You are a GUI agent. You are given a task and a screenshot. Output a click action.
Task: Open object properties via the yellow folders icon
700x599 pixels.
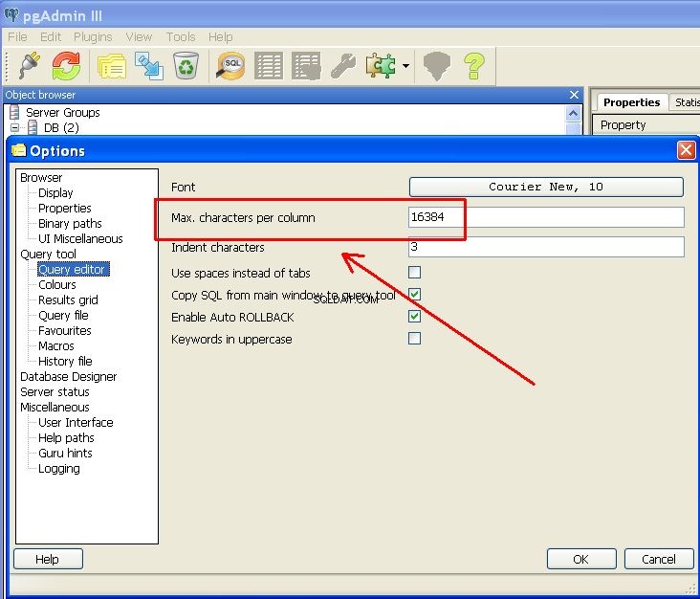tap(111, 66)
